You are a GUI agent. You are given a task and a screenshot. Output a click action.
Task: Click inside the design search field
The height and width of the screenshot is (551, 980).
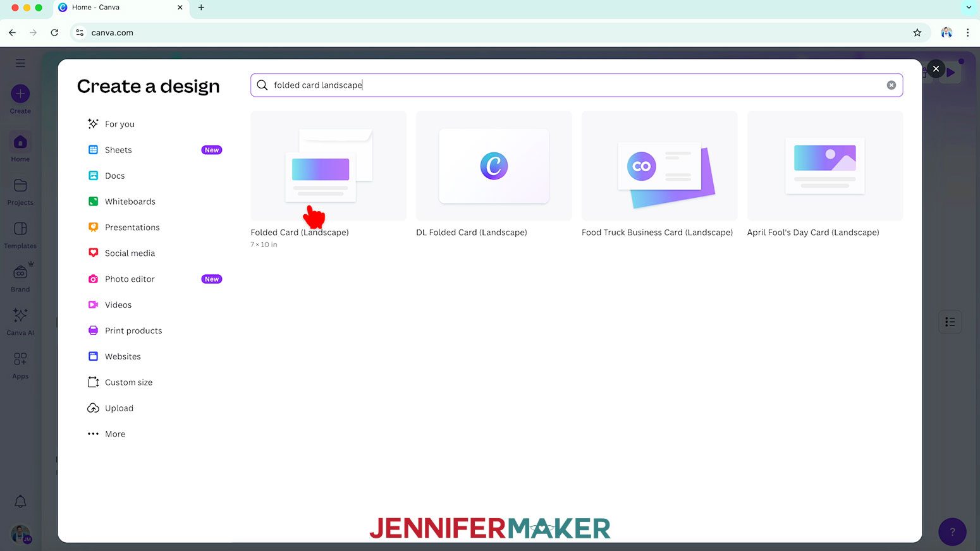click(577, 85)
